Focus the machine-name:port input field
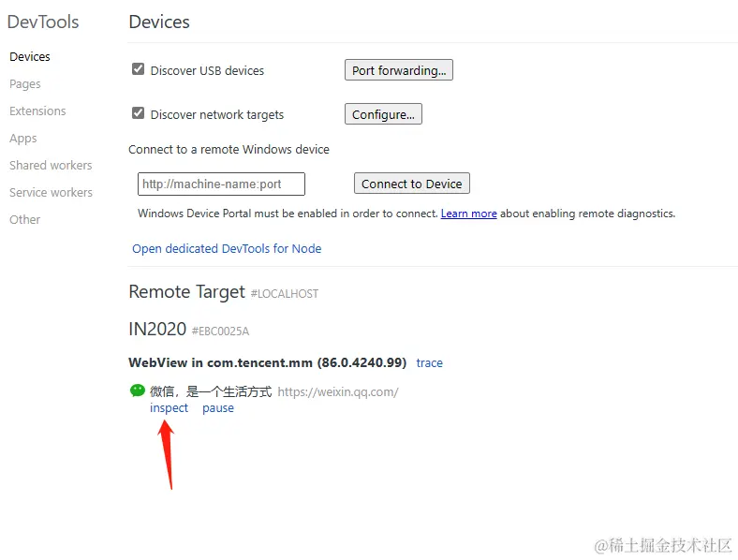Viewport: 738px width, 560px height. pyautogui.click(x=221, y=184)
